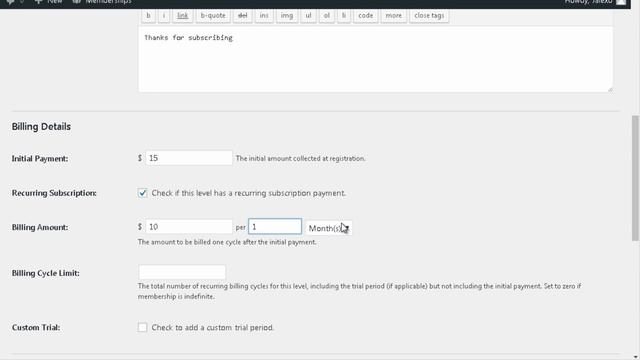Click the ul list quicktag button

[x=308, y=16]
